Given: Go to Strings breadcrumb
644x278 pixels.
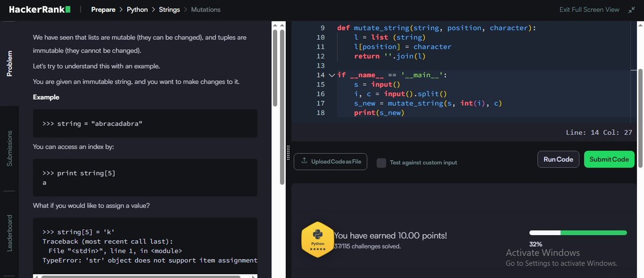Looking at the screenshot, I should click(169, 10).
